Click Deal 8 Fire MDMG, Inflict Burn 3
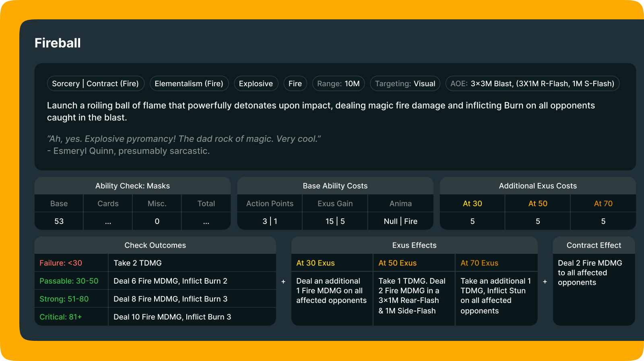Viewport: 644px width, 361px height. pyautogui.click(x=170, y=299)
